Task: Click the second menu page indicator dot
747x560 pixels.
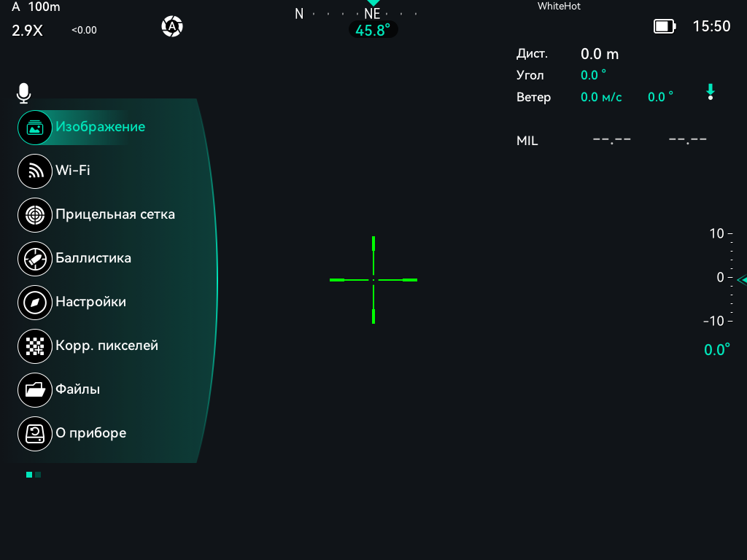Action: click(38, 475)
